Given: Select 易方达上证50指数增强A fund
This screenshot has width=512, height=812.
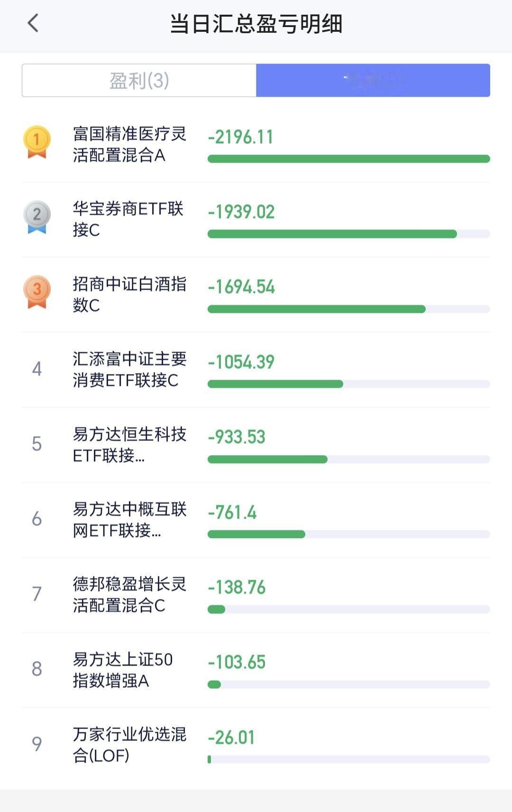Looking at the screenshot, I should (x=256, y=670).
